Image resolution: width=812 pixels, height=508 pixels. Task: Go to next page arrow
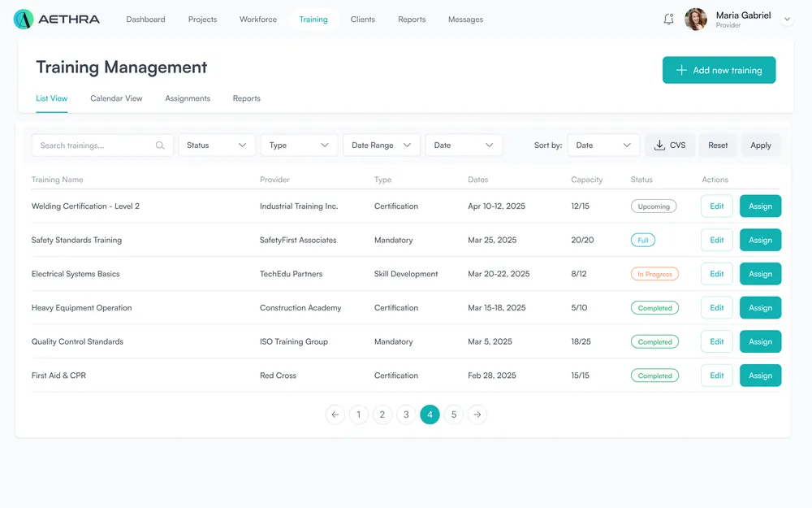(x=477, y=415)
